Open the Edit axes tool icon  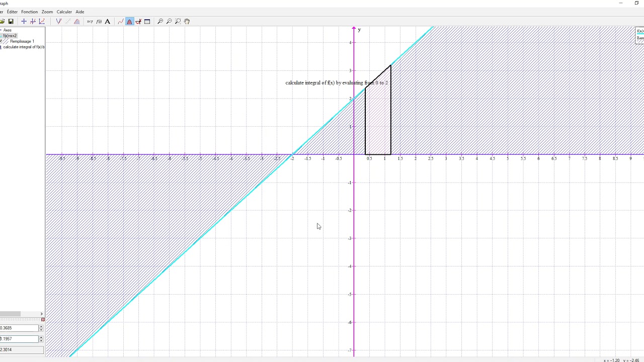pyautogui.click(x=24, y=21)
